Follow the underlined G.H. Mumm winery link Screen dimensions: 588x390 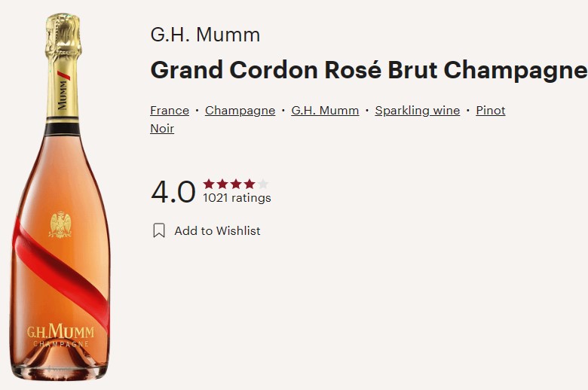coord(325,111)
